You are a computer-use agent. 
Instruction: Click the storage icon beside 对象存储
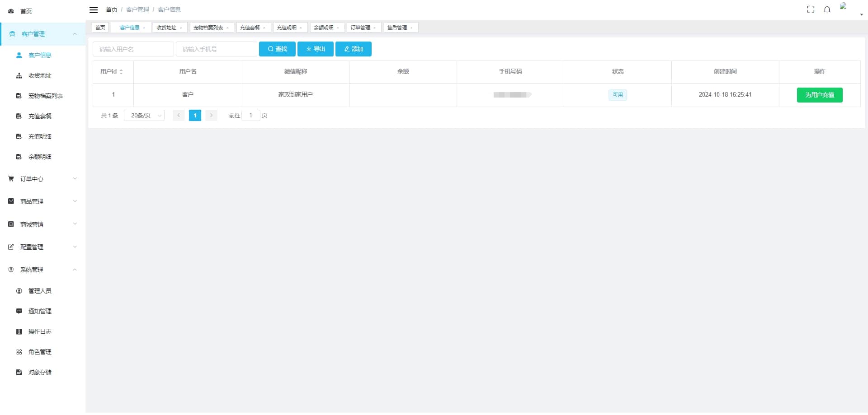(x=19, y=372)
